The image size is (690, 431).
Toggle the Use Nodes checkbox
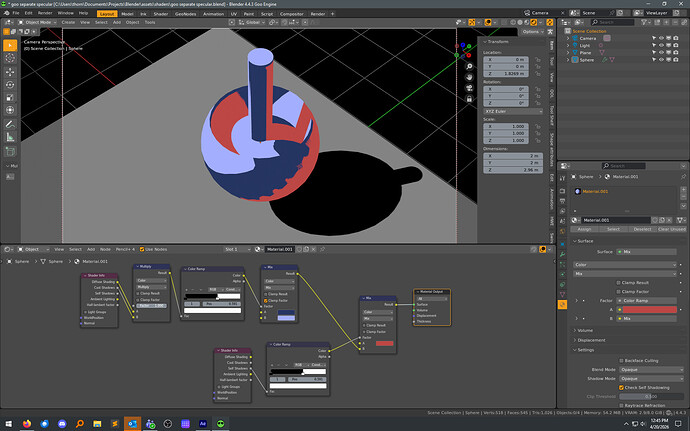pos(142,249)
